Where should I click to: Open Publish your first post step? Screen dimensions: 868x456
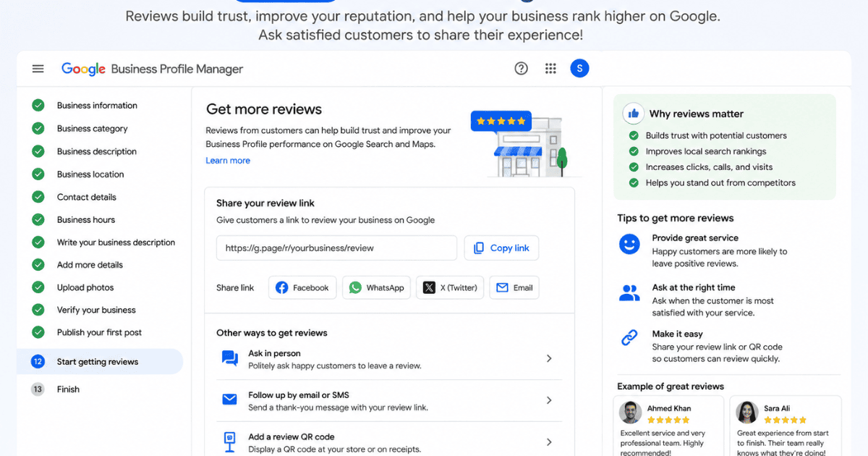point(100,333)
